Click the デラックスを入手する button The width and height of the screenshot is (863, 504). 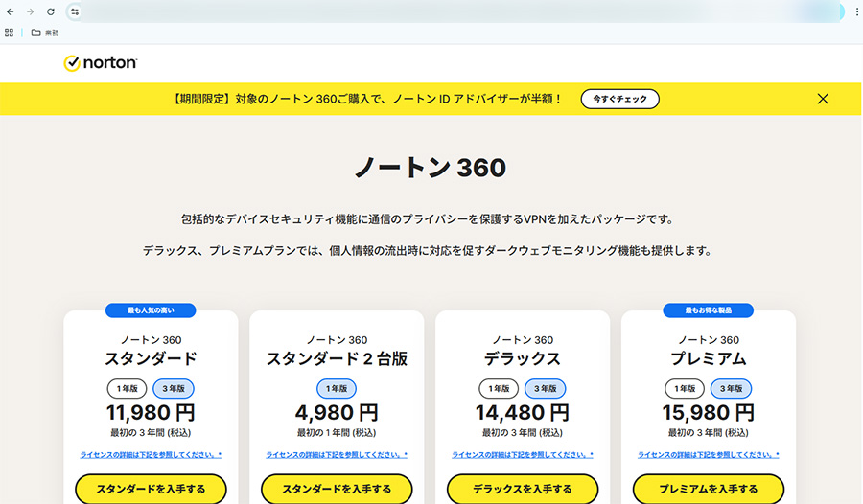point(523,489)
